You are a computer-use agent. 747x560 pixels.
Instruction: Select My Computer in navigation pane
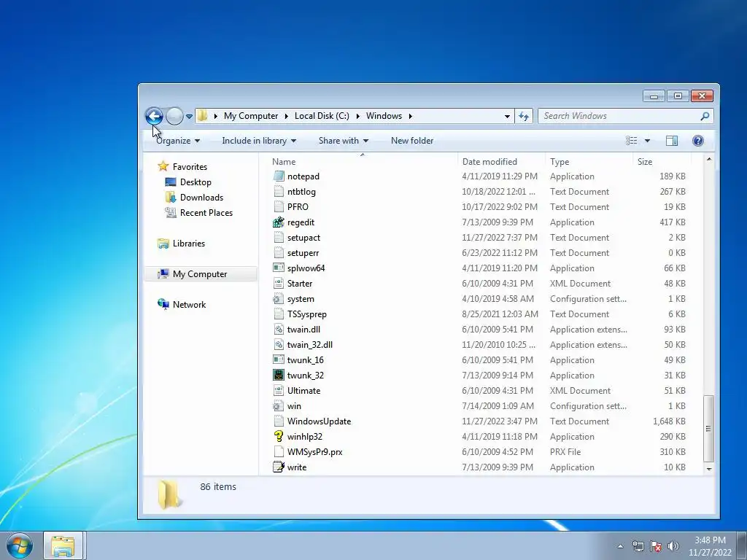[200, 274]
